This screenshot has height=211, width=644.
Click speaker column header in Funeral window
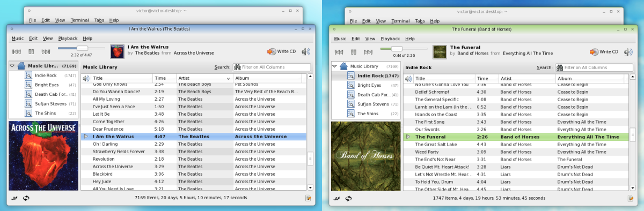408,78
